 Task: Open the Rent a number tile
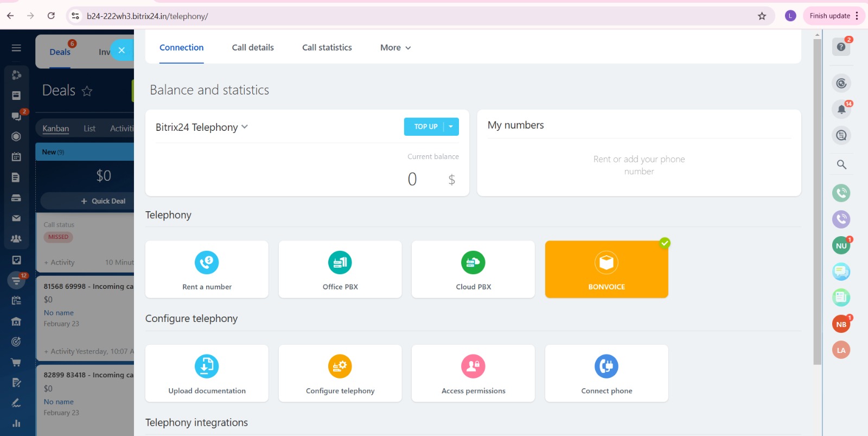[207, 269]
